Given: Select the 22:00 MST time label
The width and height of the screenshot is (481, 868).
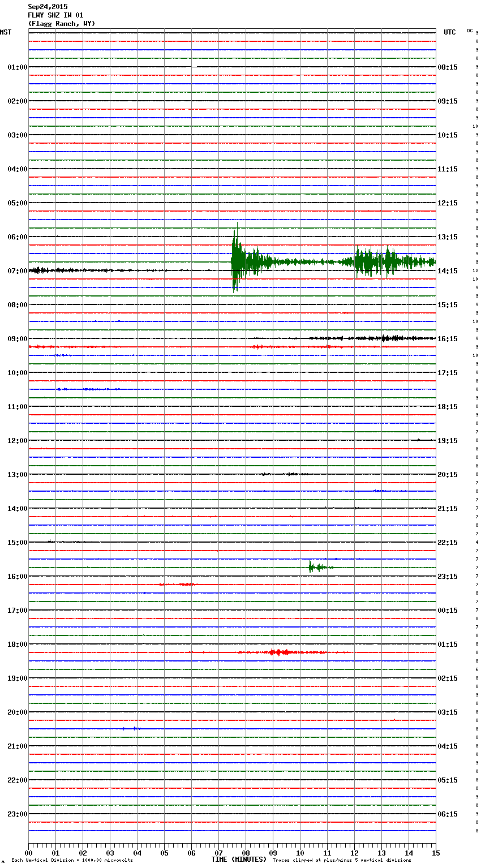Looking at the screenshot, I should point(17,780).
